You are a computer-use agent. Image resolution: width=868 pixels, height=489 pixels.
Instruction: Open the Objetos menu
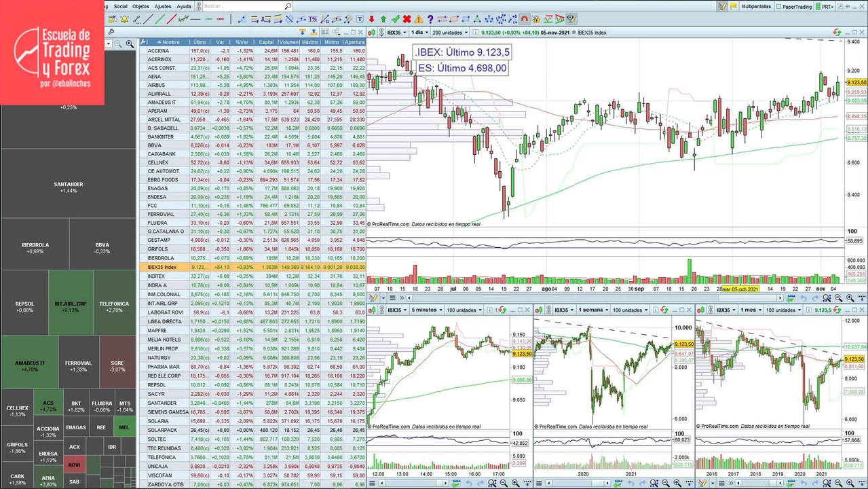140,6
